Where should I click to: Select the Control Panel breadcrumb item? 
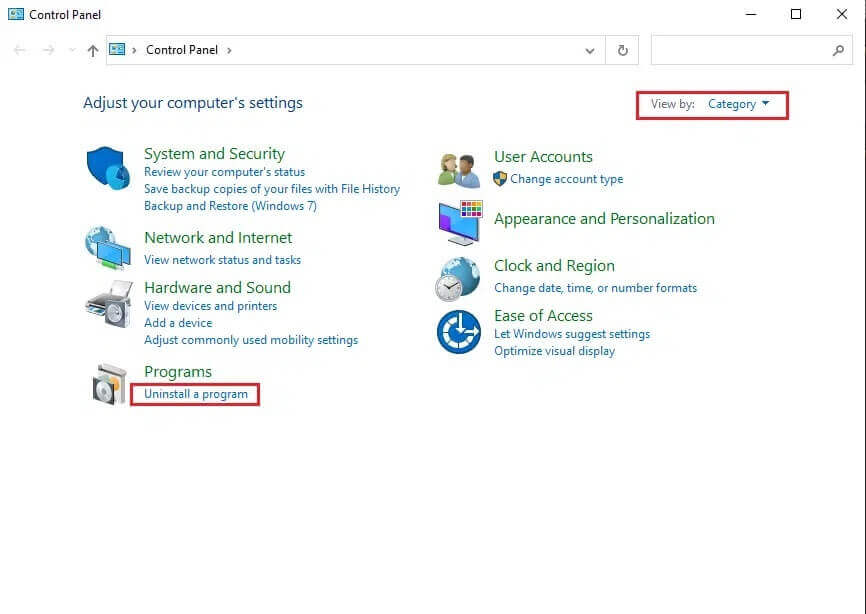(x=182, y=50)
